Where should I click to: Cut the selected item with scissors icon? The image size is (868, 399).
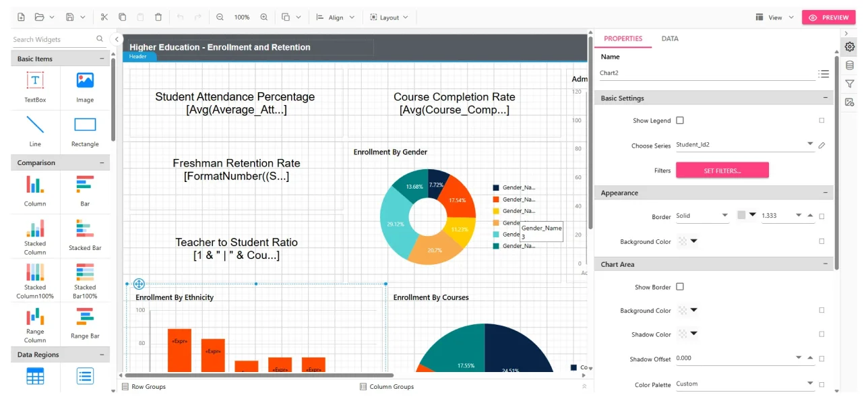[104, 17]
